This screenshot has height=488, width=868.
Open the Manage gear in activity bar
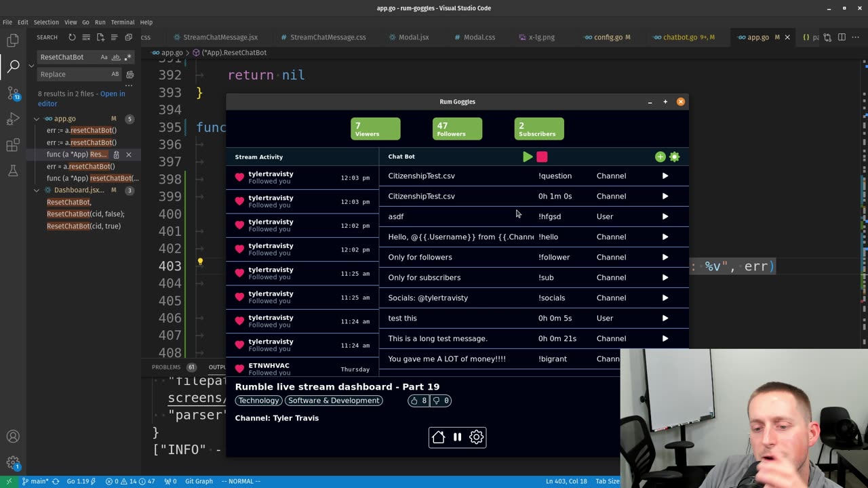point(13,463)
